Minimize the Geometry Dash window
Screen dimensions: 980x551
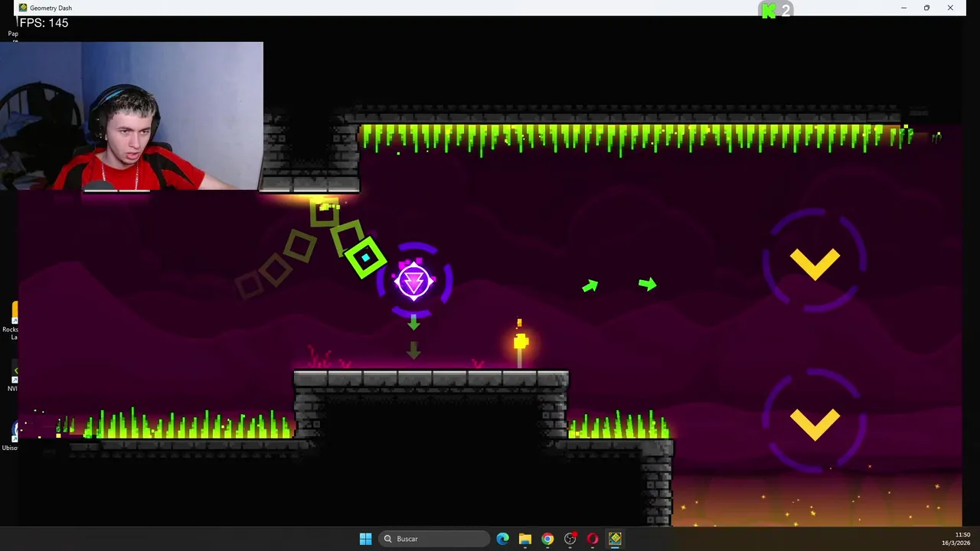tap(903, 8)
